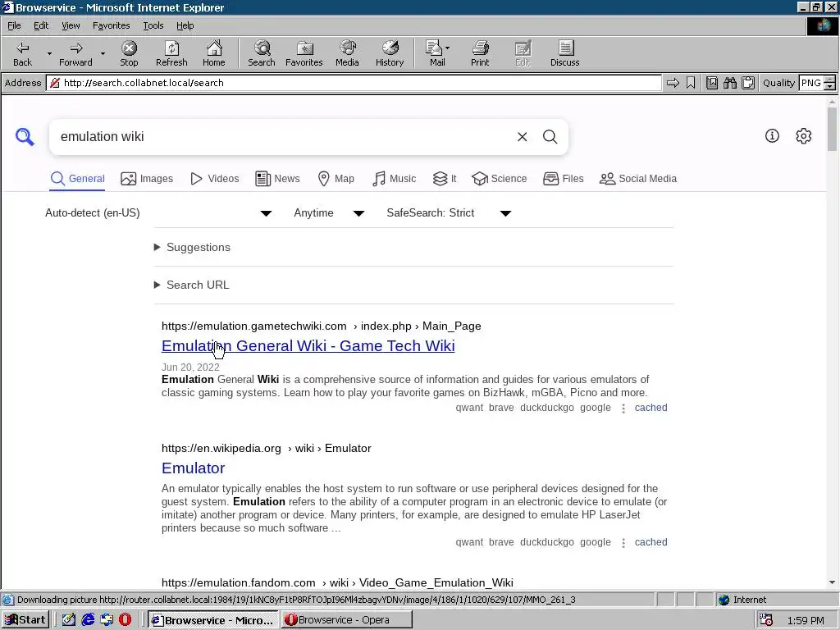This screenshot has height=630, width=840.
Task: Open three-dot menu for Emulation General Wiki result
Action: point(623,409)
